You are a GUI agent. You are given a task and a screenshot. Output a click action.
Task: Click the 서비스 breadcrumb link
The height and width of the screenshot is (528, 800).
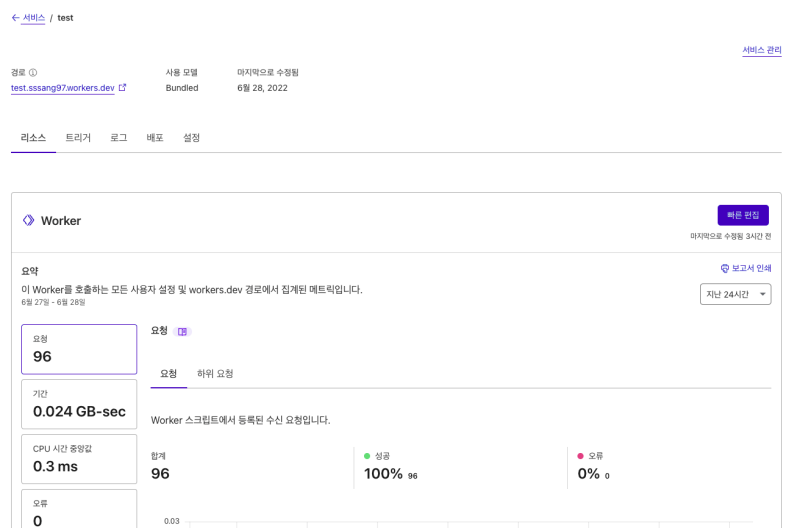tap(33, 18)
